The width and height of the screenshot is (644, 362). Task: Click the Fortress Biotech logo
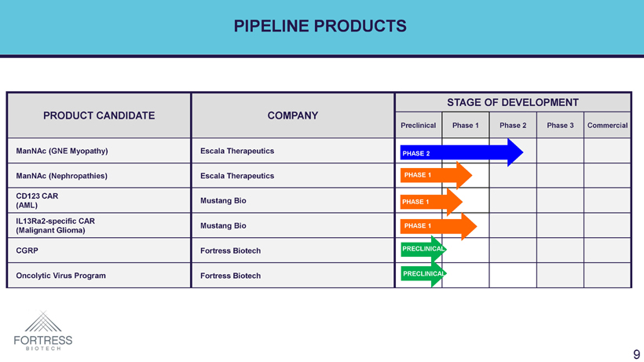[x=42, y=331]
